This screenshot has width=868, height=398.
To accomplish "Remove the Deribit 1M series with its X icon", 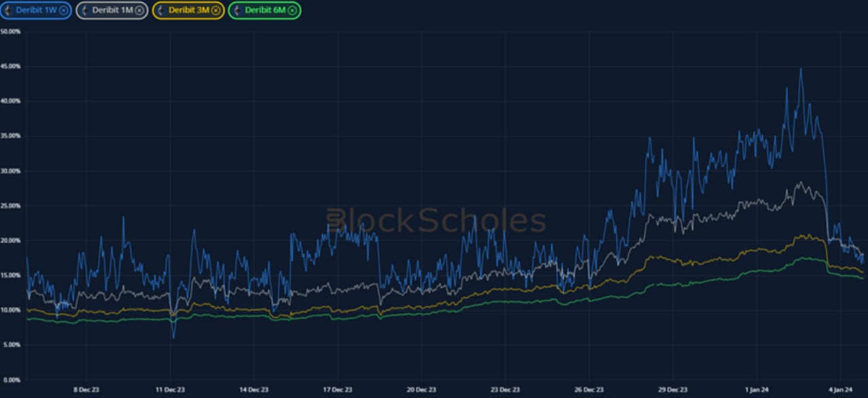I will pyautogui.click(x=139, y=10).
